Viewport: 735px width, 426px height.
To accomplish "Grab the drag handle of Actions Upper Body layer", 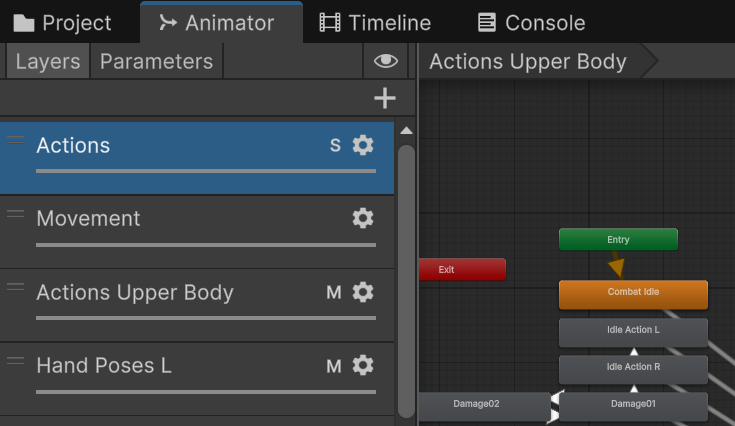I will (x=15, y=286).
